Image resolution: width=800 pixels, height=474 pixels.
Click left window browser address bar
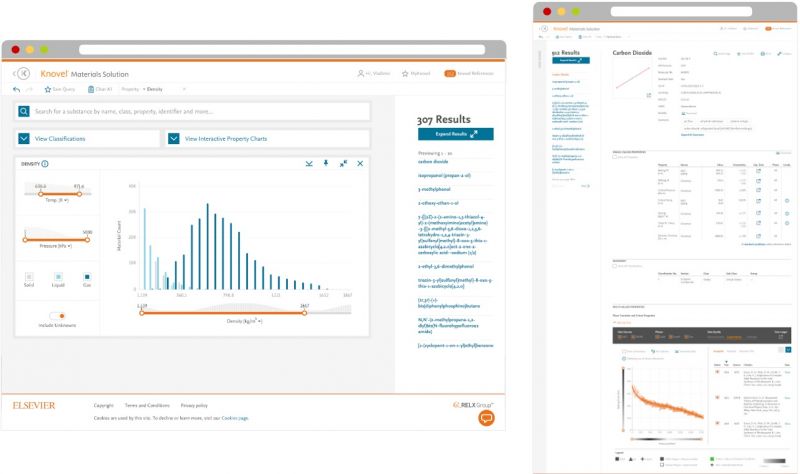coord(282,49)
